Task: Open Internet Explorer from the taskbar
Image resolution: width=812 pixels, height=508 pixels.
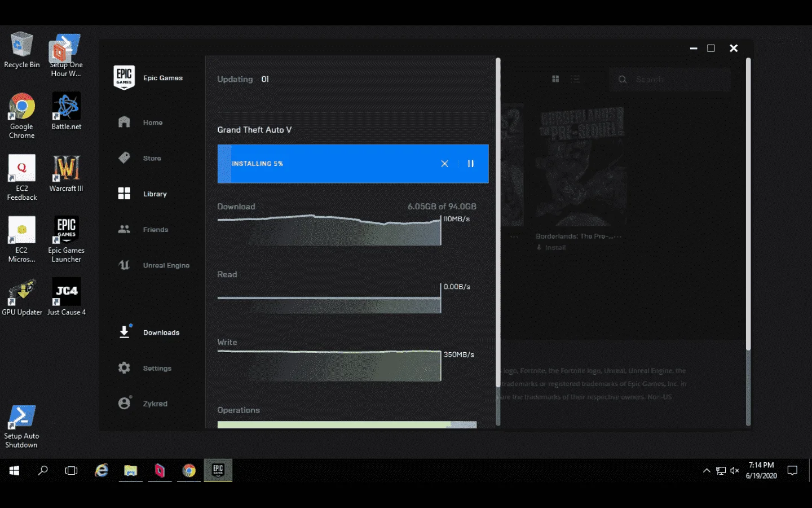Action: [x=101, y=470]
